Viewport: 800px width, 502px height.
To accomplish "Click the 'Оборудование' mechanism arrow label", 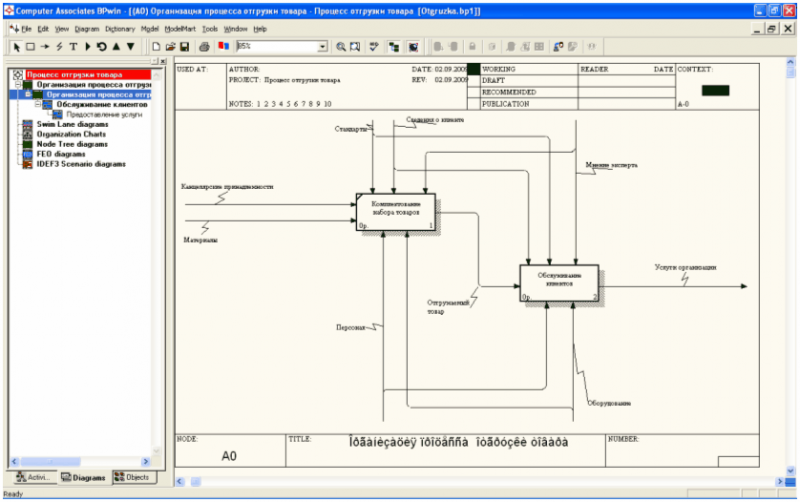I will point(609,403).
